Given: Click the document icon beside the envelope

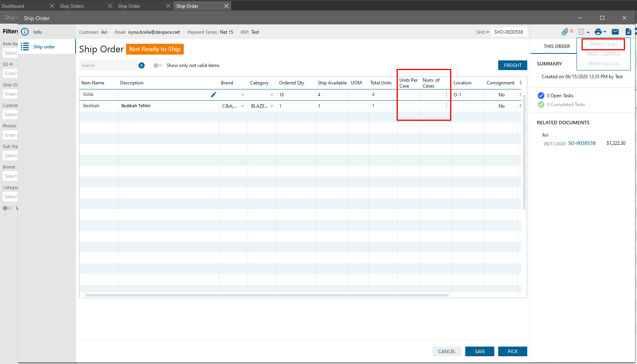Looking at the screenshot, I should coord(628,32).
